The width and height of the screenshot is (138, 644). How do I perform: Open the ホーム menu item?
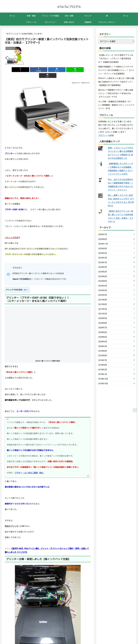(x=12, y=16)
